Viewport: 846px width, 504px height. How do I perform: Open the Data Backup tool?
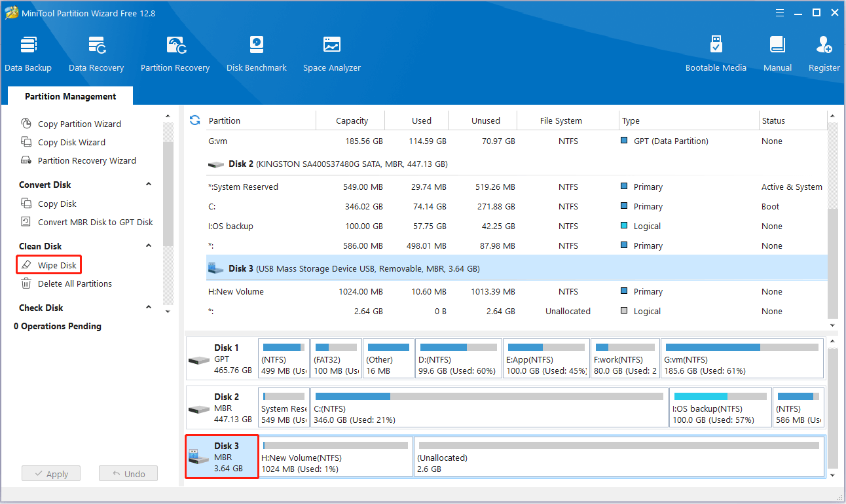pyautogui.click(x=28, y=53)
